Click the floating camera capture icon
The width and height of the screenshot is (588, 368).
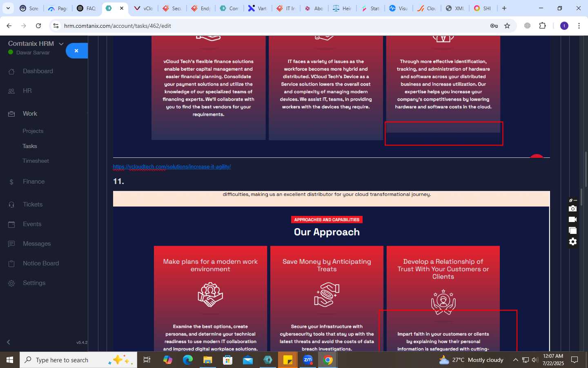[x=573, y=209]
